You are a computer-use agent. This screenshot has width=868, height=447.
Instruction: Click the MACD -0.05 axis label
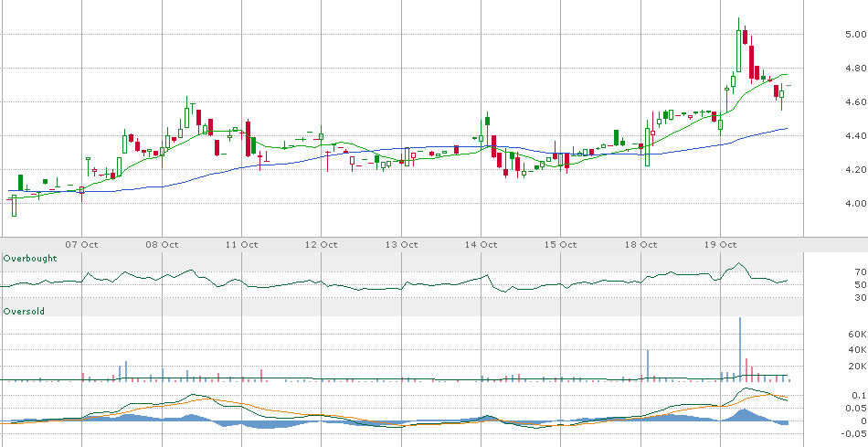tap(854, 433)
